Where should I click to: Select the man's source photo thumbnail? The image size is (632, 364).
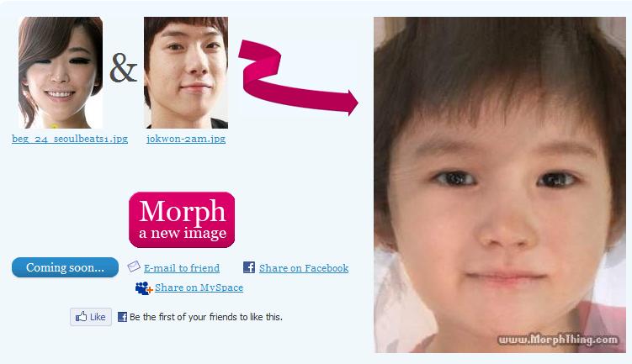pos(186,72)
